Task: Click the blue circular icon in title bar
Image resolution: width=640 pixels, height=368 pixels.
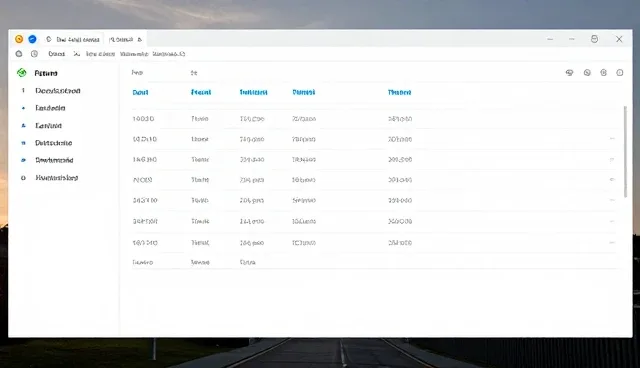Action: tap(32, 39)
